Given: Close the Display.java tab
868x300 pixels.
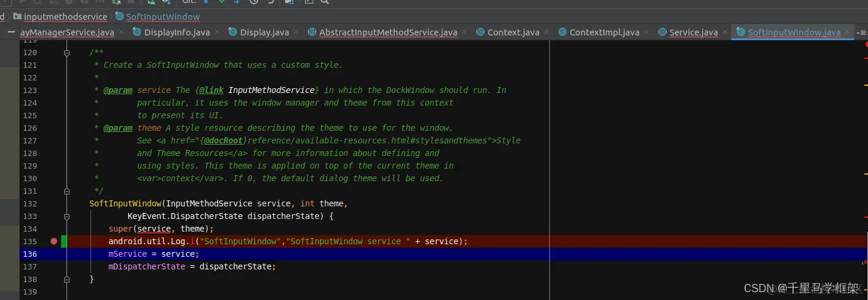Looking at the screenshot, I should tap(296, 32).
